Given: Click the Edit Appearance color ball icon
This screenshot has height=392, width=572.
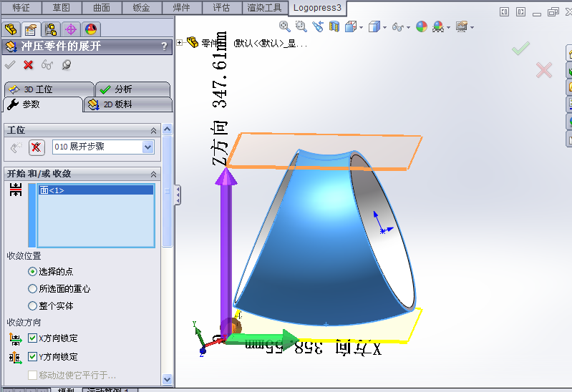Looking at the screenshot, I should pyautogui.click(x=422, y=26).
